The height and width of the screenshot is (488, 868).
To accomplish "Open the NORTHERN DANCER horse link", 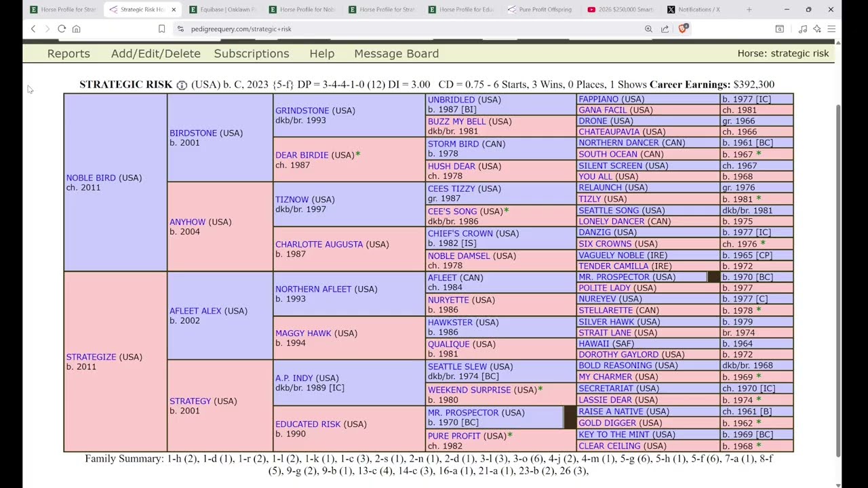I will pyautogui.click(x=618, y=142).
